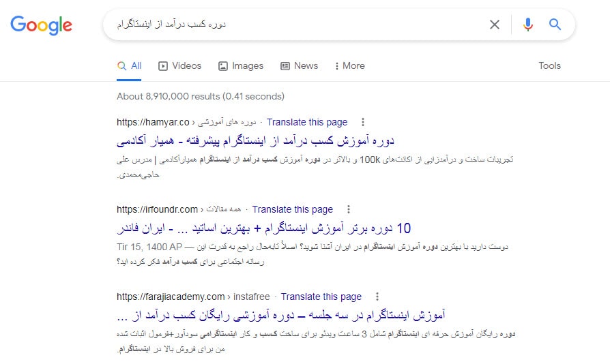This screenshot has height=364, width=610.
Task: Open three-dot menu for farajiacademy.com result
Action: tap(377, 297)
